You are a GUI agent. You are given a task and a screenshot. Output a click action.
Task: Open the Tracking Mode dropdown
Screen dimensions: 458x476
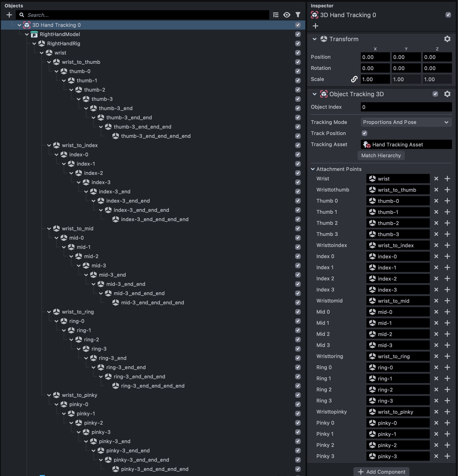[x=406, y=122]
